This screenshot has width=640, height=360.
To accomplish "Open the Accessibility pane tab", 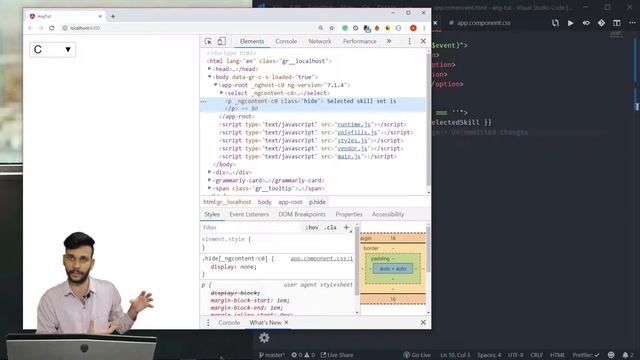I will tap(388, 214).
